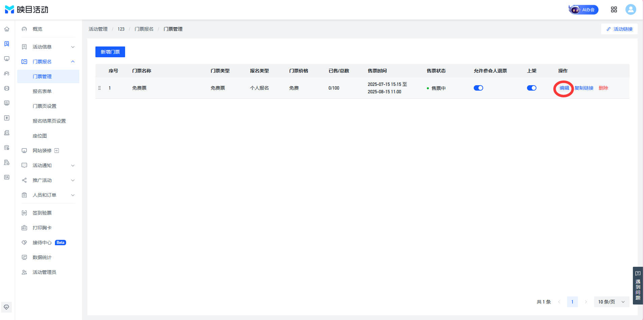The width and height of the screenshot is (644, 320).
Task: Collapse the 门票报名 menu section
Action: click(x=73, y=62)
